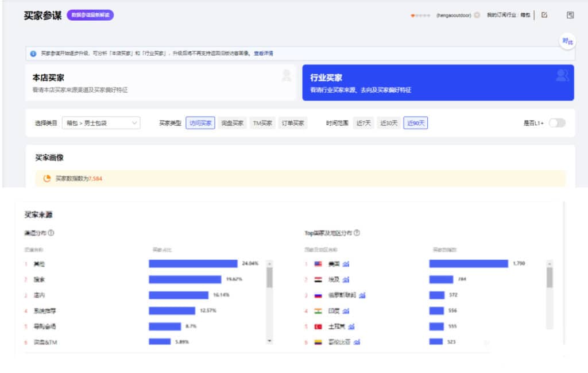
Task: Toggle the 是否L1+ switch
Action: click(x=557, y=123)
